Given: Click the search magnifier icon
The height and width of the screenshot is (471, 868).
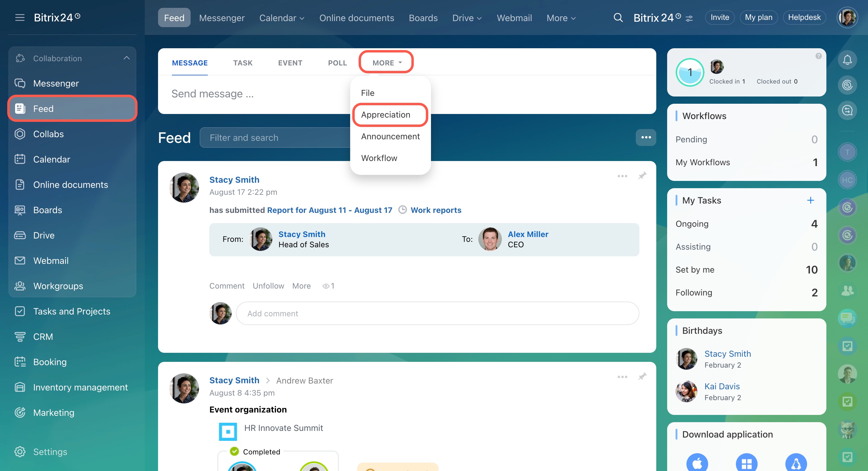Looking at the screenshot, I should coord(618,17).
